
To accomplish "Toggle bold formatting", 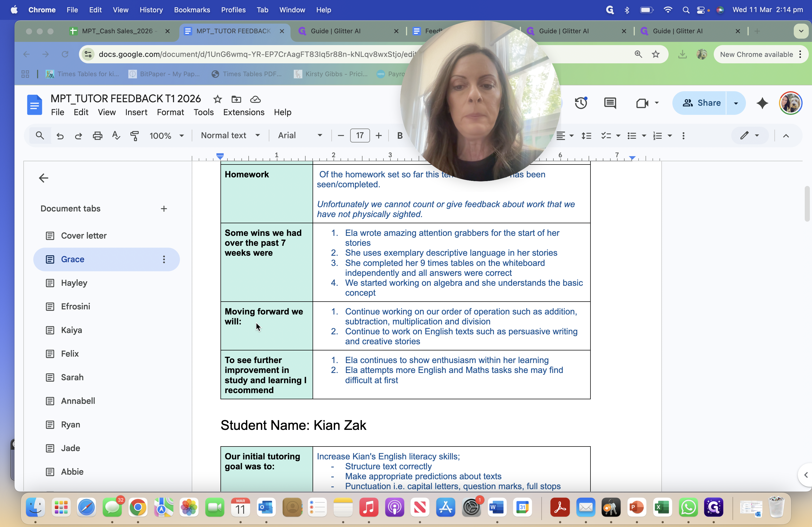I will point(400,136).
